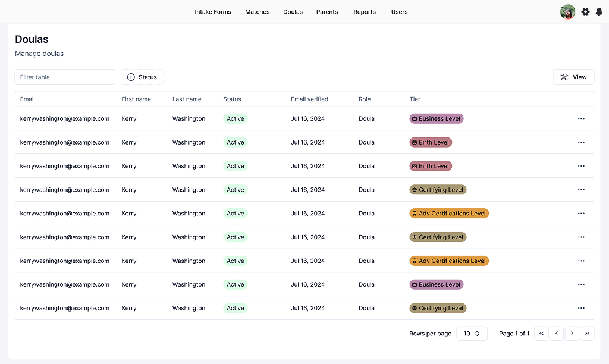
Task: Switch to the Reports section
Action: pyautogui.click(x=365, y=12)
